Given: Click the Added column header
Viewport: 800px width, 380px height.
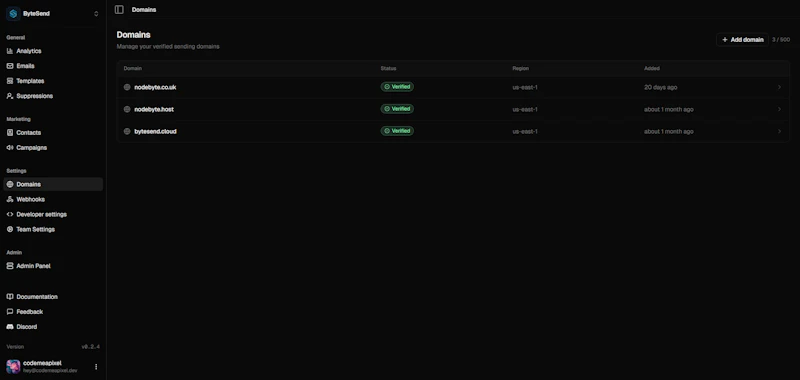Looking at the screenshot, I should click(x=652, y=68).
